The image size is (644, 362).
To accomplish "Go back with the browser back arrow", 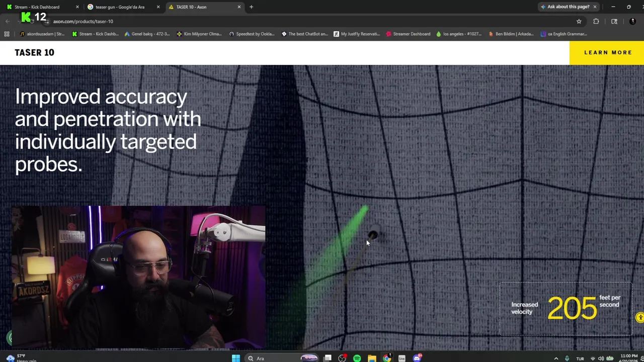I will 7,21.
